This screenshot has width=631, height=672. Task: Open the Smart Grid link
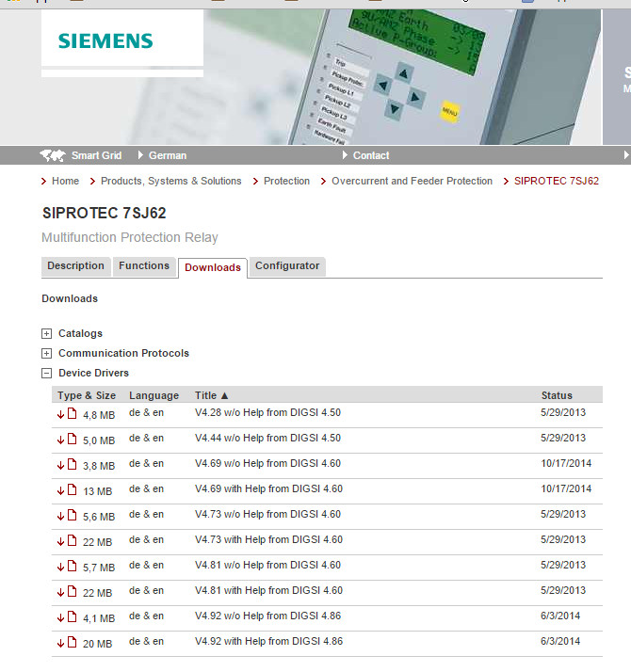[x=96, y=155]
